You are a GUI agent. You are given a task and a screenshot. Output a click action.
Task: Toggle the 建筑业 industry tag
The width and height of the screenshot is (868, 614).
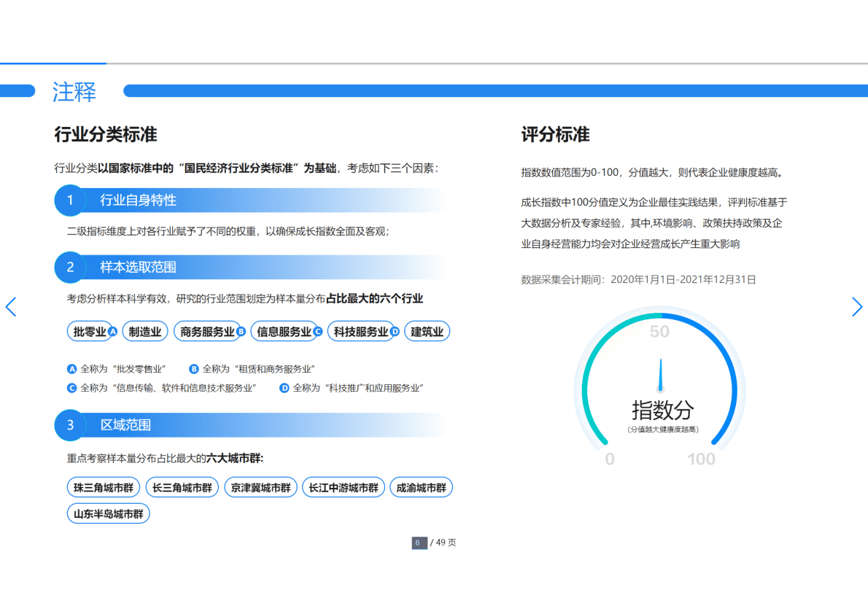click(427, 330)
